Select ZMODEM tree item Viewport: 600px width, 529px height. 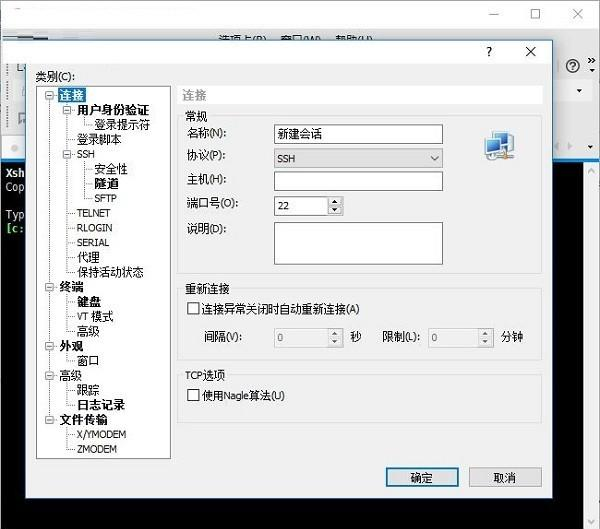tap(97, 449)
